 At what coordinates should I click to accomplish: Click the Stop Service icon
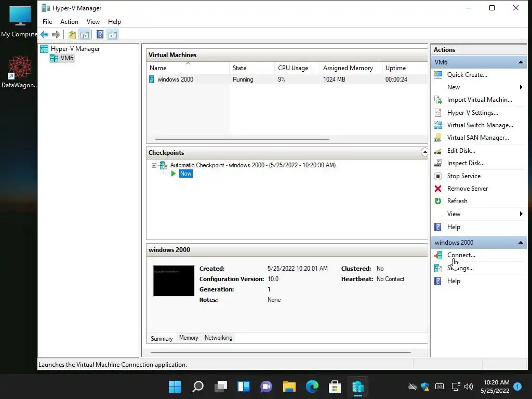point(438,176)
